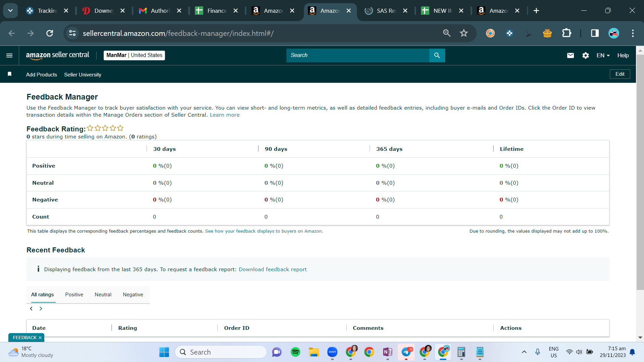Click the bookmark icon beside Add Products

pyautogui.click(x=10, y=74)
